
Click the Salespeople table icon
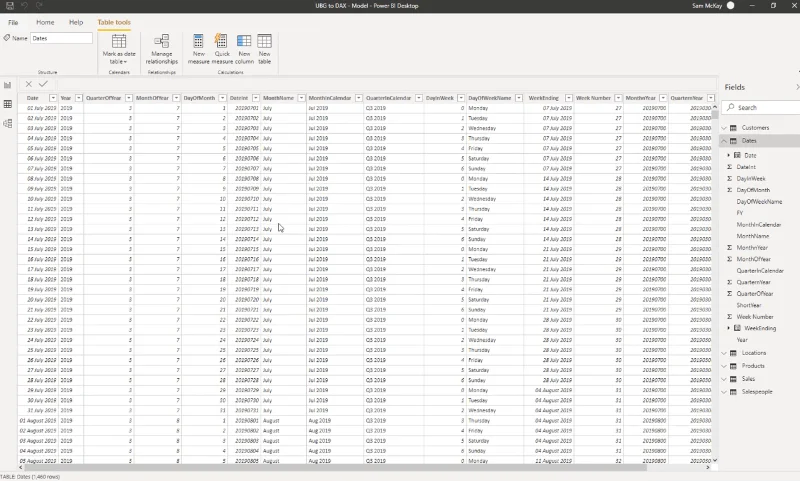(x=733, y=392)
